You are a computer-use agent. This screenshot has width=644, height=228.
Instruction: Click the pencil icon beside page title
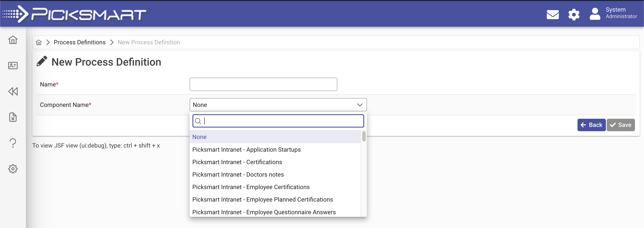pos(42,61)
